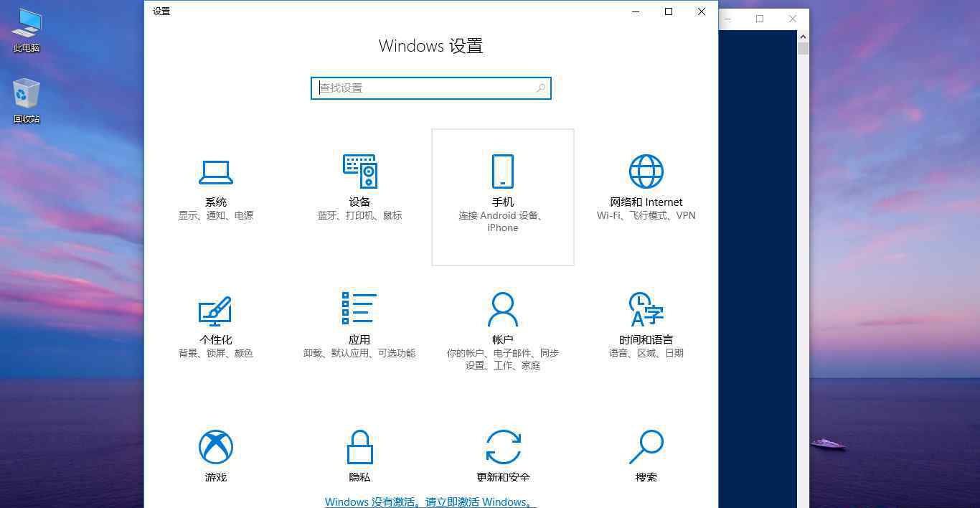Close the 设置 window
980x508 pixels.
702,11
